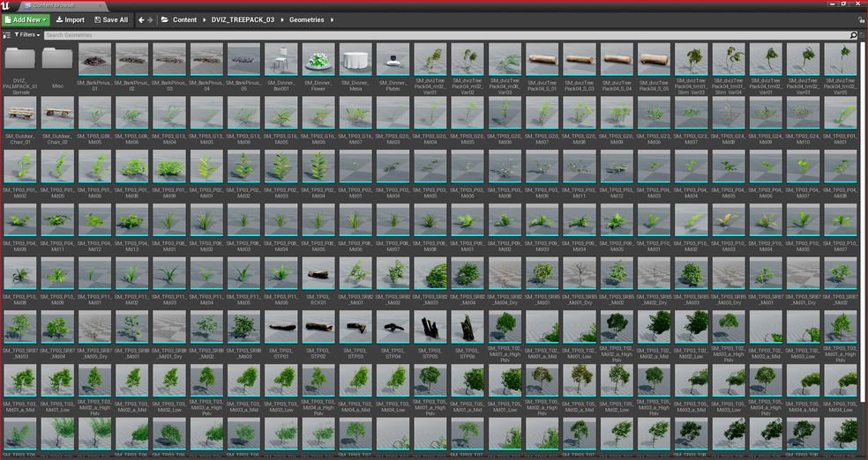
Task: Expand arrow after Geometries breadcrumb
Action: tap(333, 20)
